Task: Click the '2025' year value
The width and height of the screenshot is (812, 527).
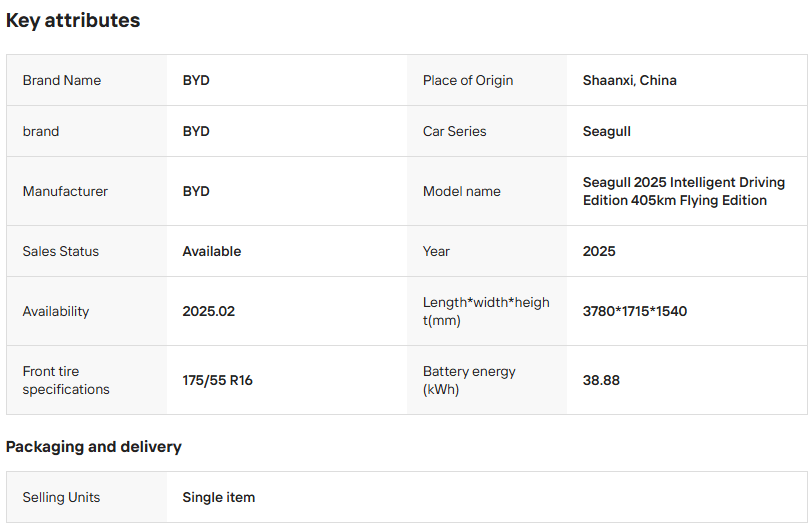Action: point(599,251)
